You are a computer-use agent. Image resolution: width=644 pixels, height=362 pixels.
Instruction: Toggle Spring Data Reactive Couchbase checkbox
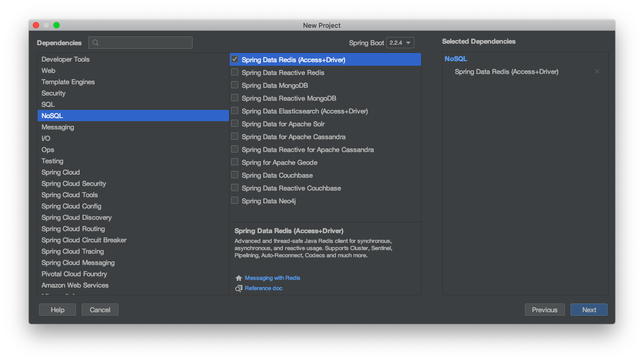tap(235, 188)
